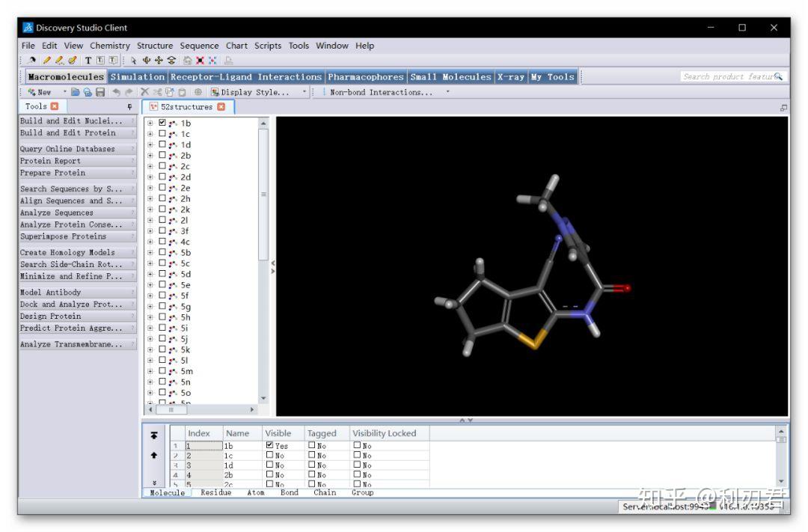Click the selection arrow tool
Viewport: 808px width, 532px height.
click(x=133, y=60)
